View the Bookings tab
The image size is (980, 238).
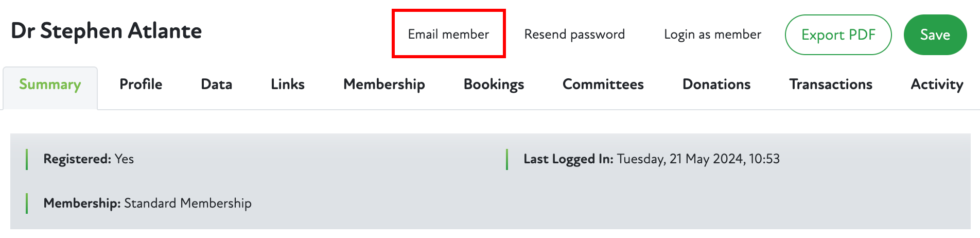(494, 84)
